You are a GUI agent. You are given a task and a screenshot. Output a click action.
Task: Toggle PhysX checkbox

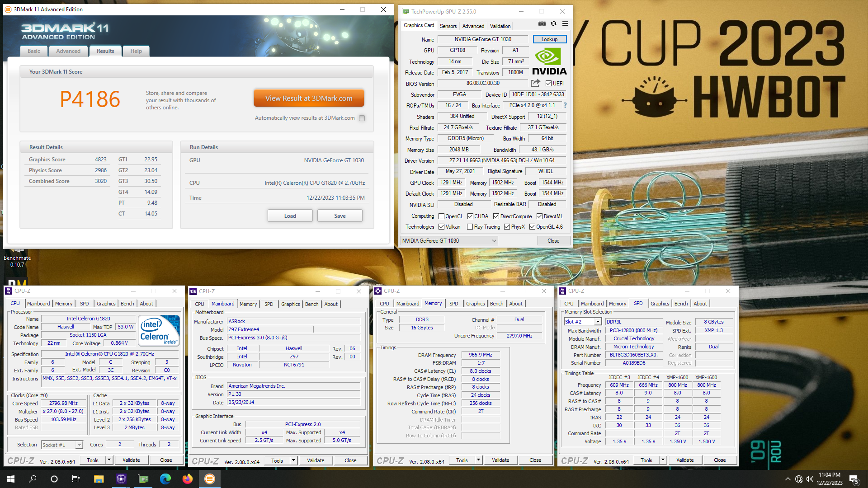[507, 227]
